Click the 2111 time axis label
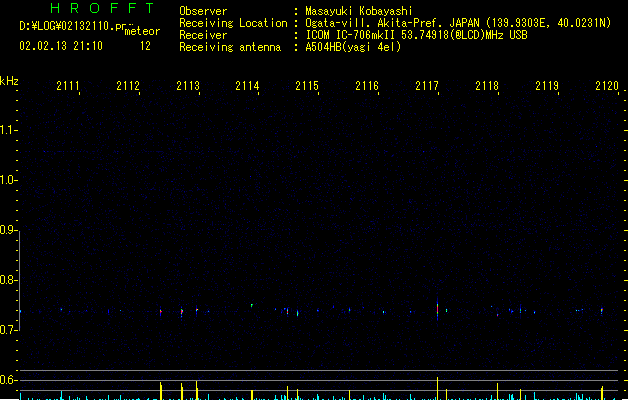This screenshot has height=400, width=629. pos(68,86)
